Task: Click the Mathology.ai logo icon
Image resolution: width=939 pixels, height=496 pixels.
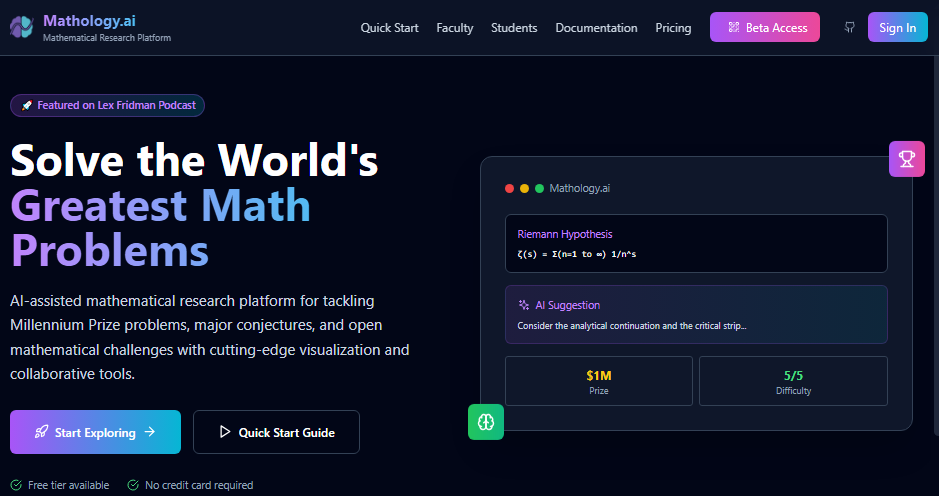Action: (22, 28)
